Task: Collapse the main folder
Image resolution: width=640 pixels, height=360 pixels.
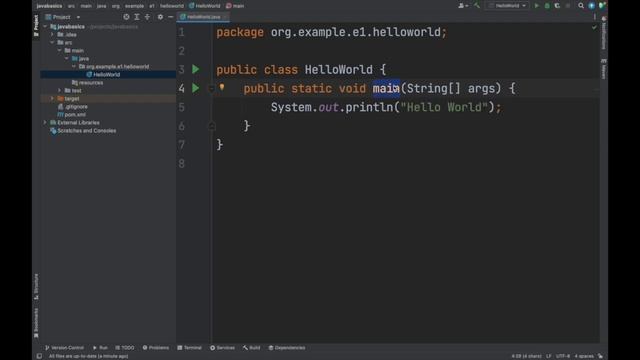Action: [x=60, y=51]
